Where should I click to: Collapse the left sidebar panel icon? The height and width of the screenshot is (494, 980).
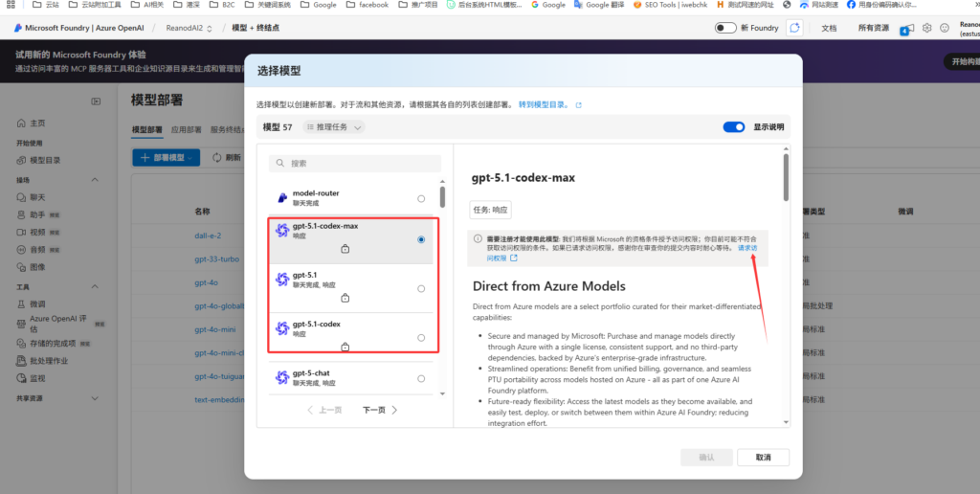[96, 101]
